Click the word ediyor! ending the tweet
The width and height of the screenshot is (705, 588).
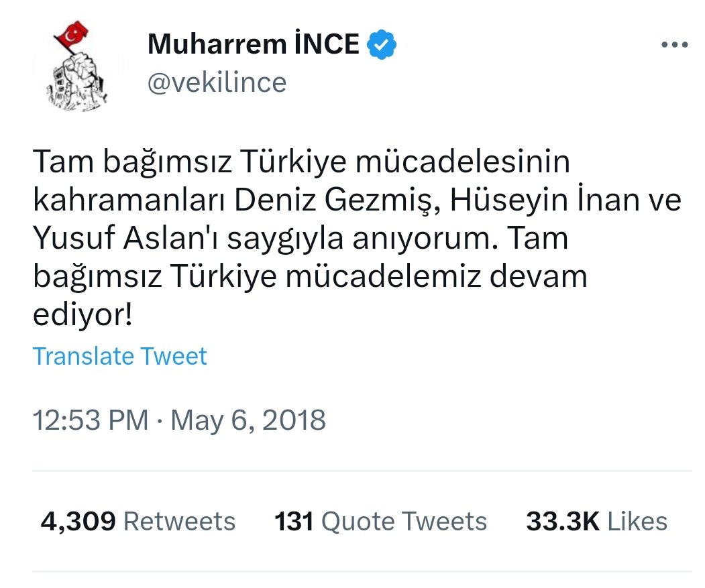click(x=82, y=314)
